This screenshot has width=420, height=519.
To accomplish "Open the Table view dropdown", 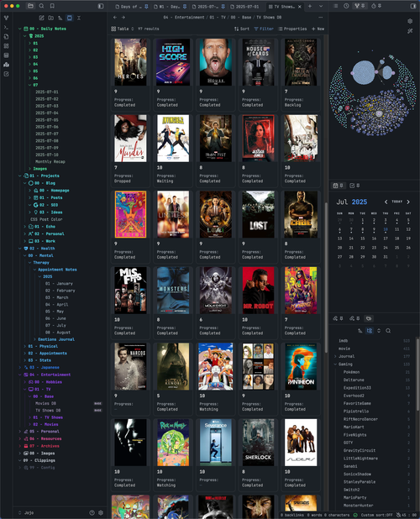I will point(123,29).
